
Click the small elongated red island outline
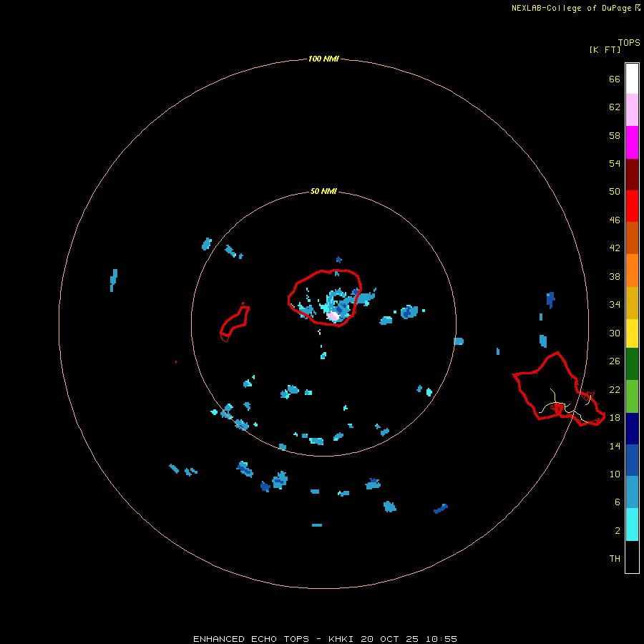click(x=234, y=323)
